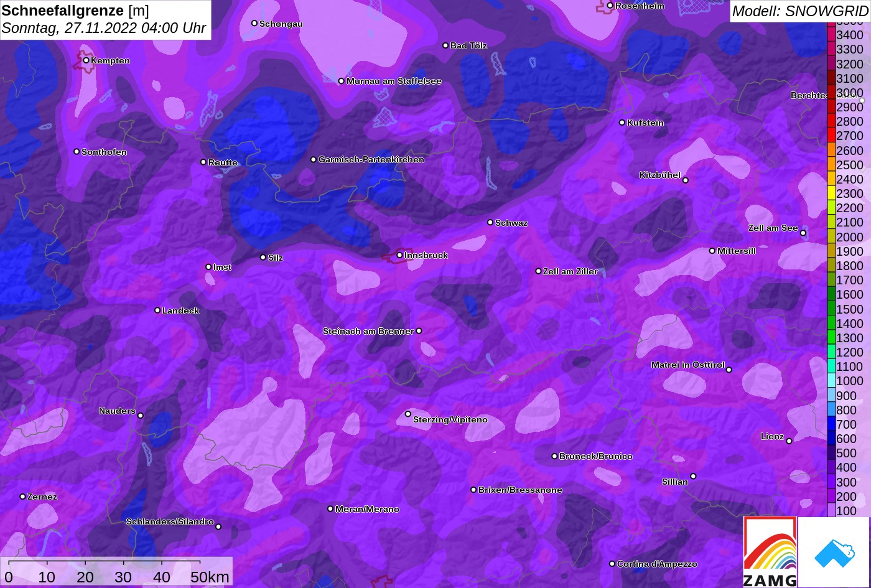Click the Steinach am Brenner dot
This screenshot has width=871, height=588.
(419, 331)
